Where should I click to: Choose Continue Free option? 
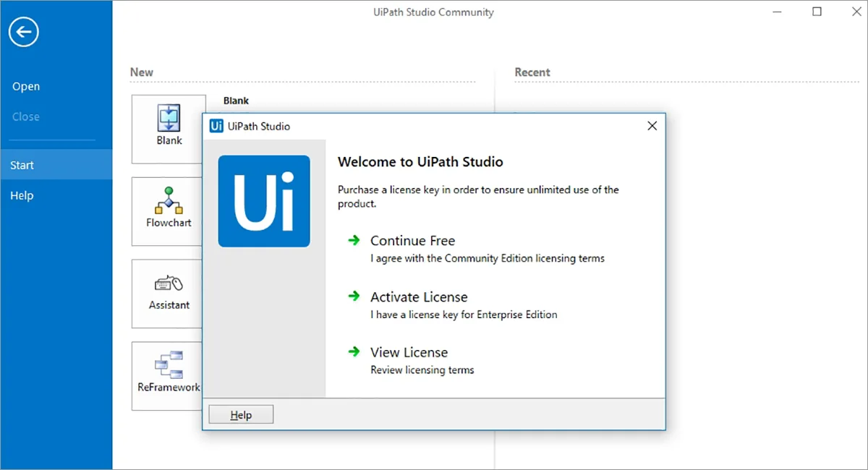[412, 241]
